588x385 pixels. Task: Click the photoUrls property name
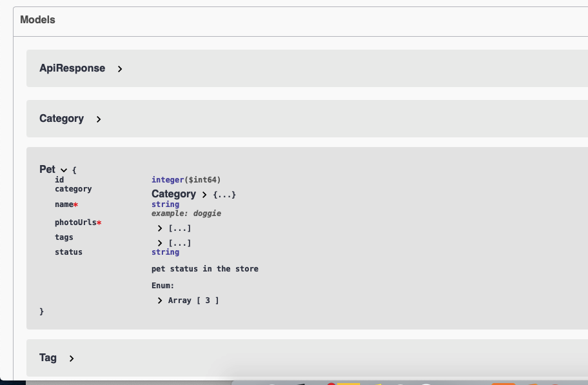75,222
